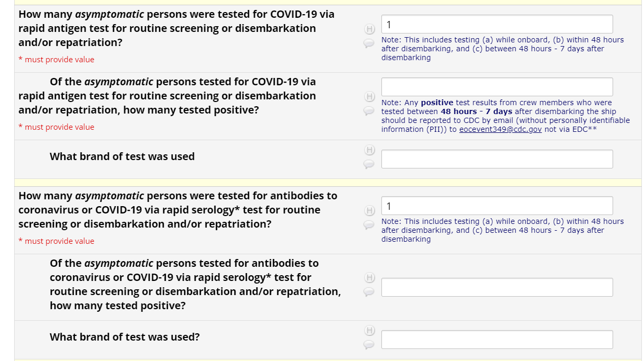Screen dimensions: 644x361
Task: Click the serology test brand text box
Action: (x=496, y=340)
